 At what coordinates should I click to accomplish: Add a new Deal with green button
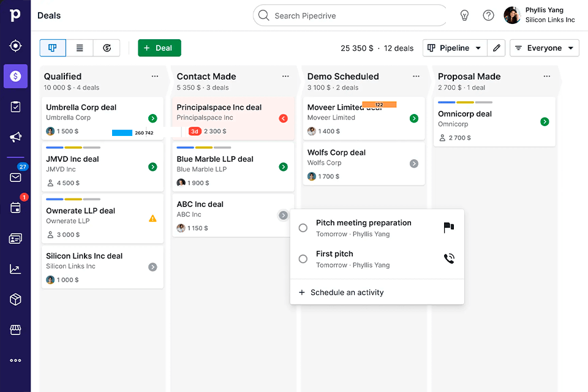tap(159, 48)
